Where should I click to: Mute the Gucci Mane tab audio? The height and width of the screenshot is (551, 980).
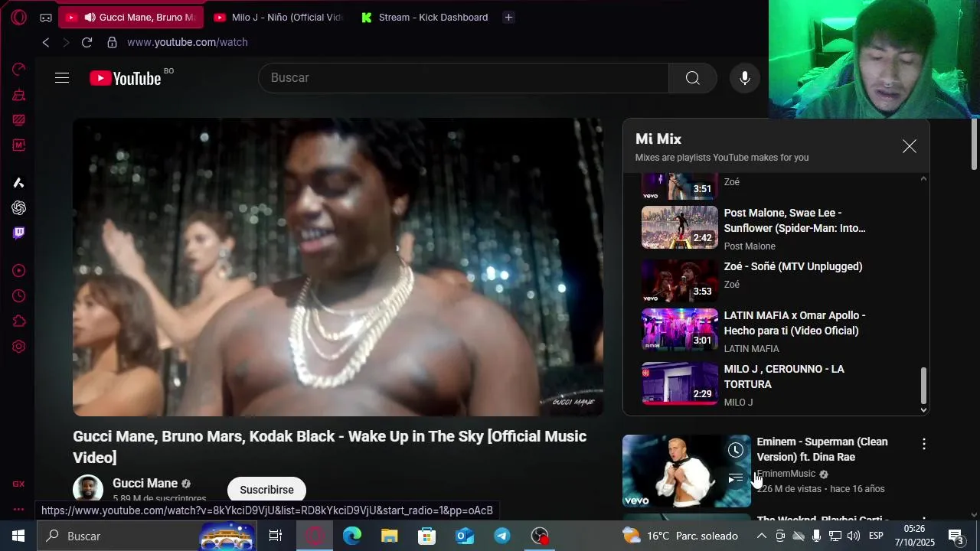90,17
